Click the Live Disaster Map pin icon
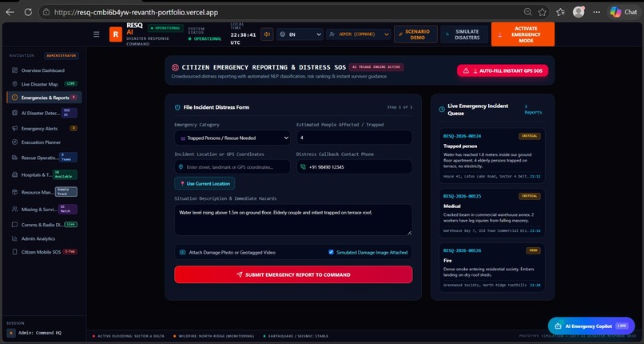 [15, 84]
